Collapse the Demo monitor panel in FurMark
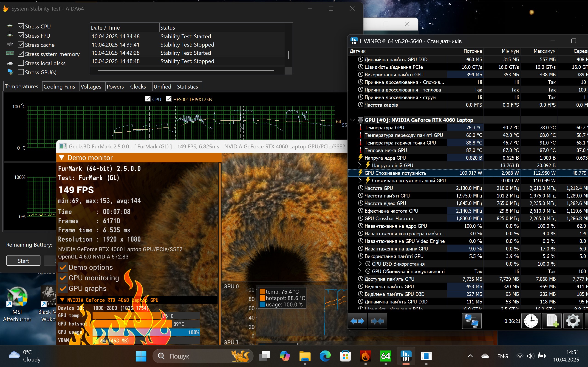The height and width of the screenshot is (367, 588). tap(62, 157)
